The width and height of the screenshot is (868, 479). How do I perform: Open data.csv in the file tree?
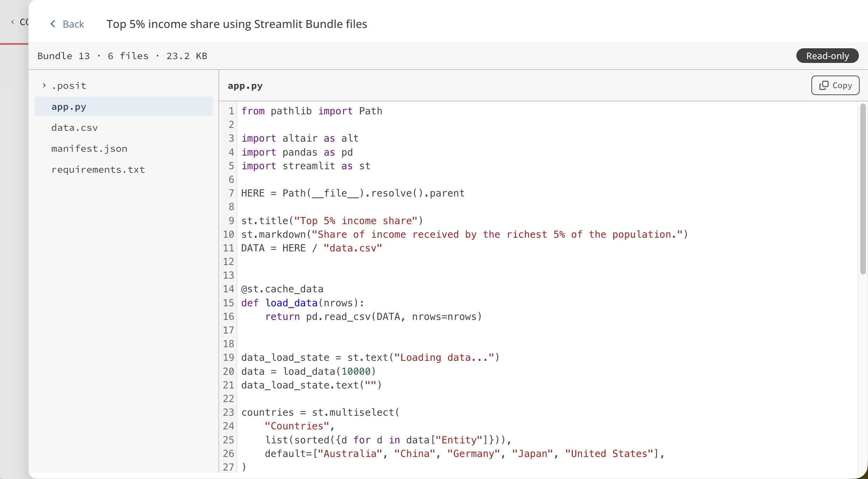(124, 128)
